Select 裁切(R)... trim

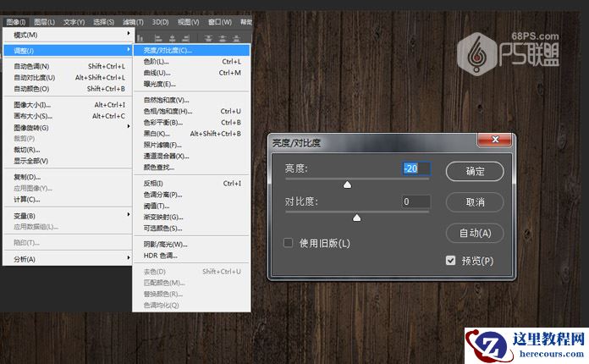point(67,150)
